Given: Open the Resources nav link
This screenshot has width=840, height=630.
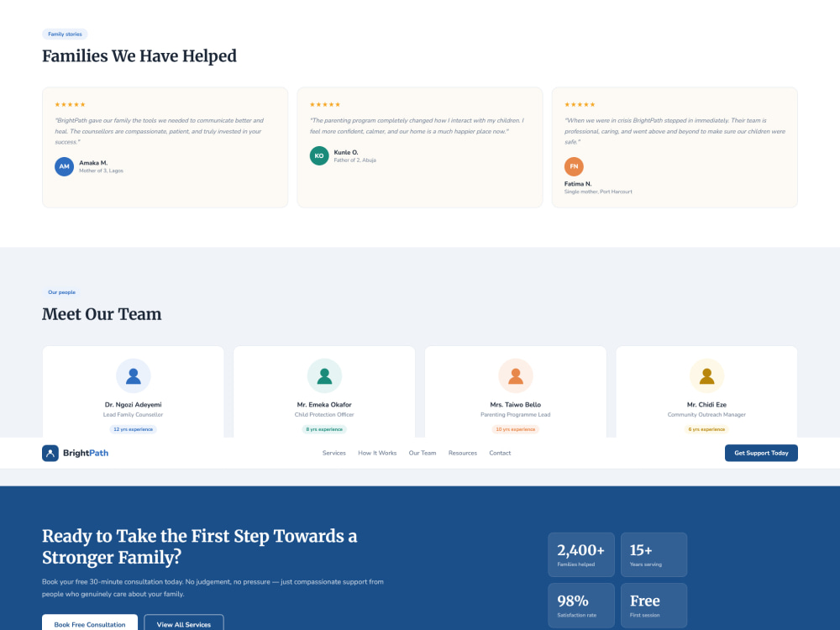Looking at the screenshot, I should [462, 454].
